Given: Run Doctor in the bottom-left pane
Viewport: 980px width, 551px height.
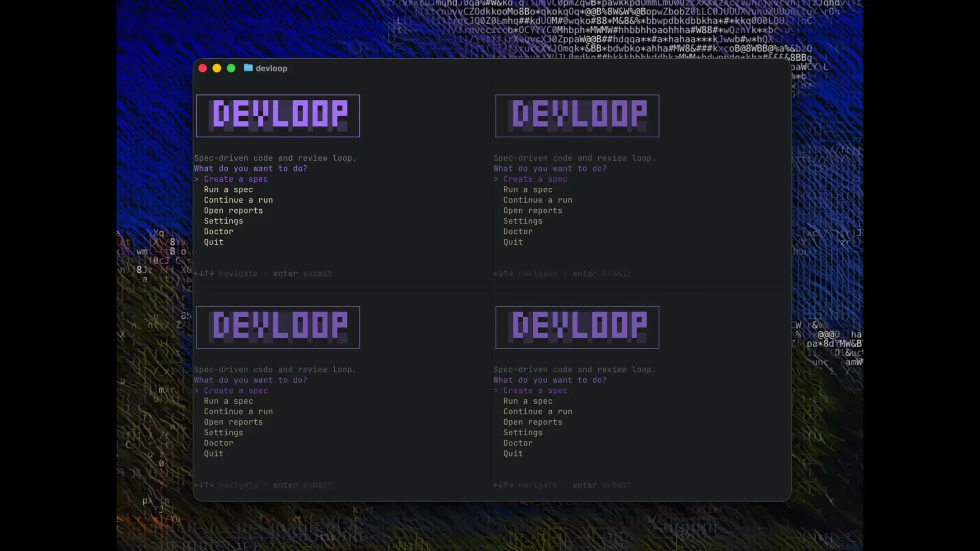Looking at the screenshot, I should tap(218, 443).
